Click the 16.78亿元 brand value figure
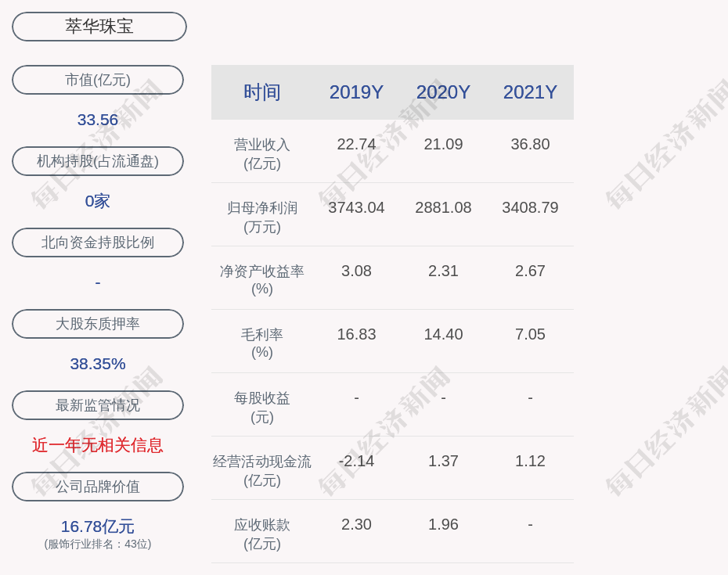Image resolution: width=728 pixels, height=575 pixels. tap(98, 526)
